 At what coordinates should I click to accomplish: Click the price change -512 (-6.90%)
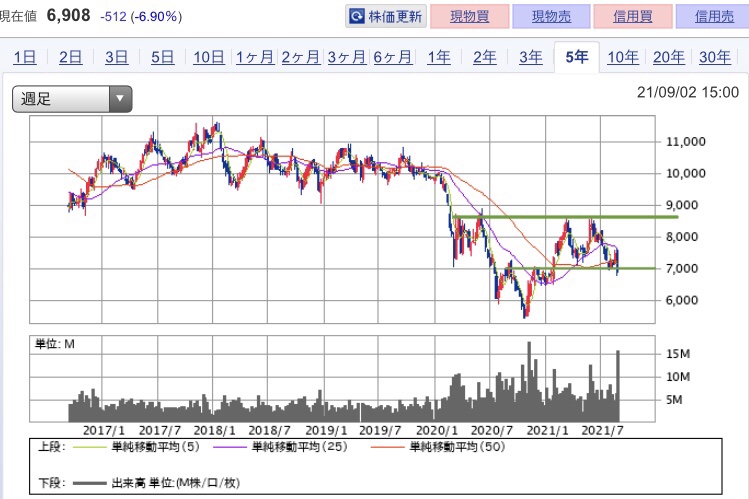tap(141, 17)
